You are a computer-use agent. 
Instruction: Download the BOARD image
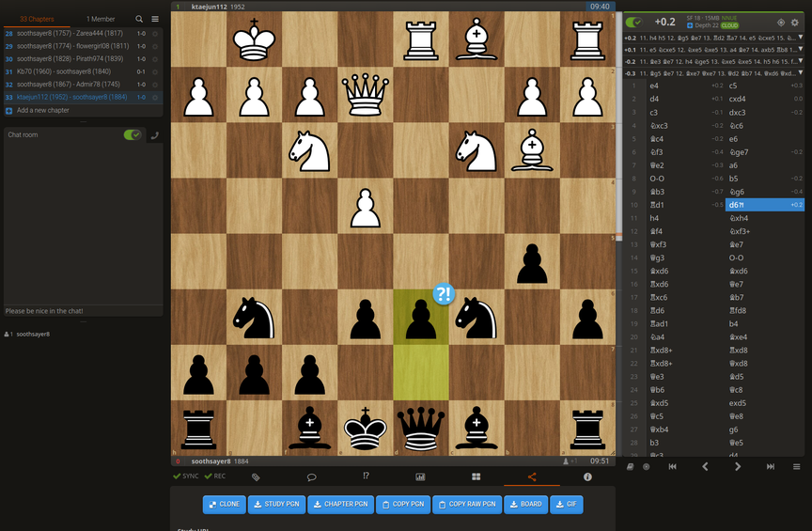point(525,504)
